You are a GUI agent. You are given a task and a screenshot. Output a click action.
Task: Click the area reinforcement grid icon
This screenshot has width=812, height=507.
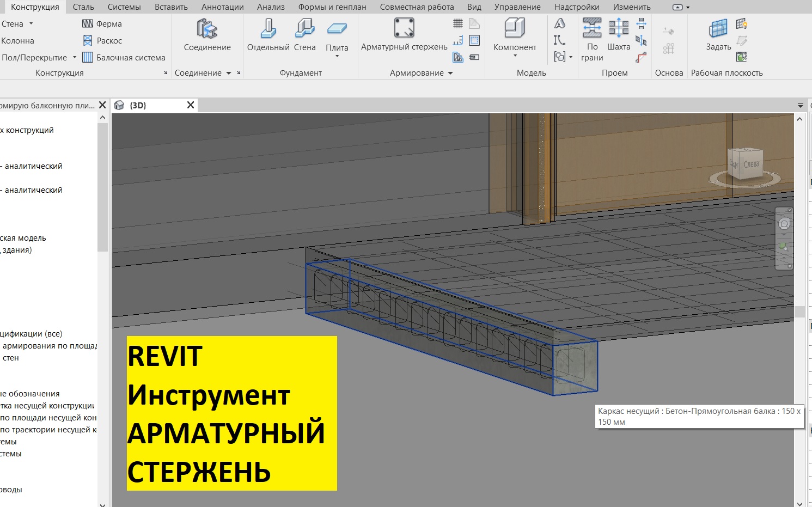click(x=458, y=23)
